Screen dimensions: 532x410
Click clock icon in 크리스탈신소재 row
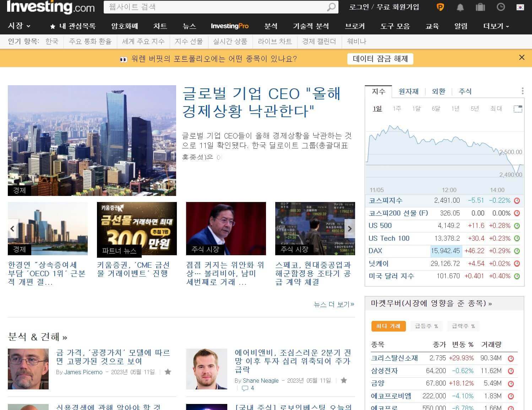pyautogui.click(x=511, y=359)
